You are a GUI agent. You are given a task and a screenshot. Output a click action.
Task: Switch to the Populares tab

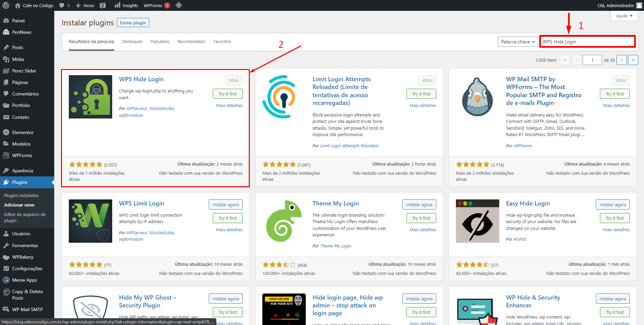click(x=160, y=41)
